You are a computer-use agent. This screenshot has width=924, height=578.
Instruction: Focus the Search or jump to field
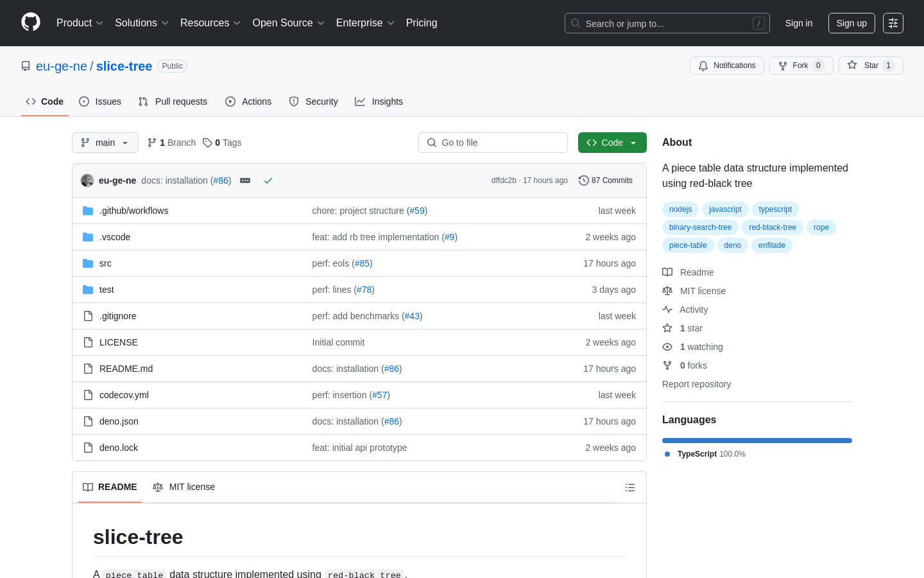click(667, 23)
